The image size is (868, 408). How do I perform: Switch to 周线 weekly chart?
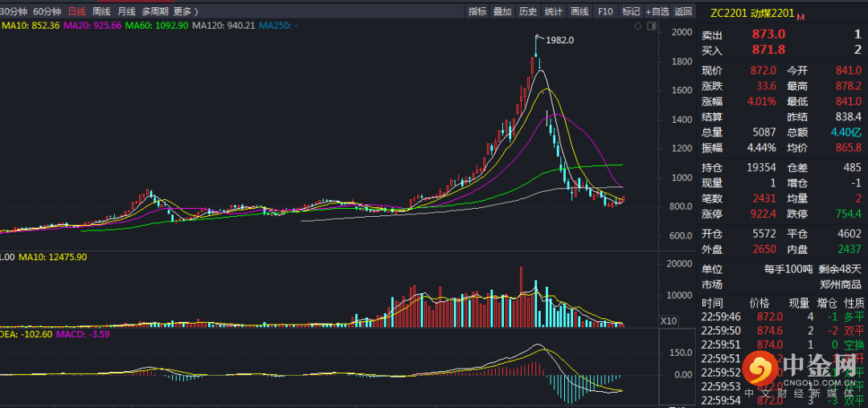click(x=101, y=11)
